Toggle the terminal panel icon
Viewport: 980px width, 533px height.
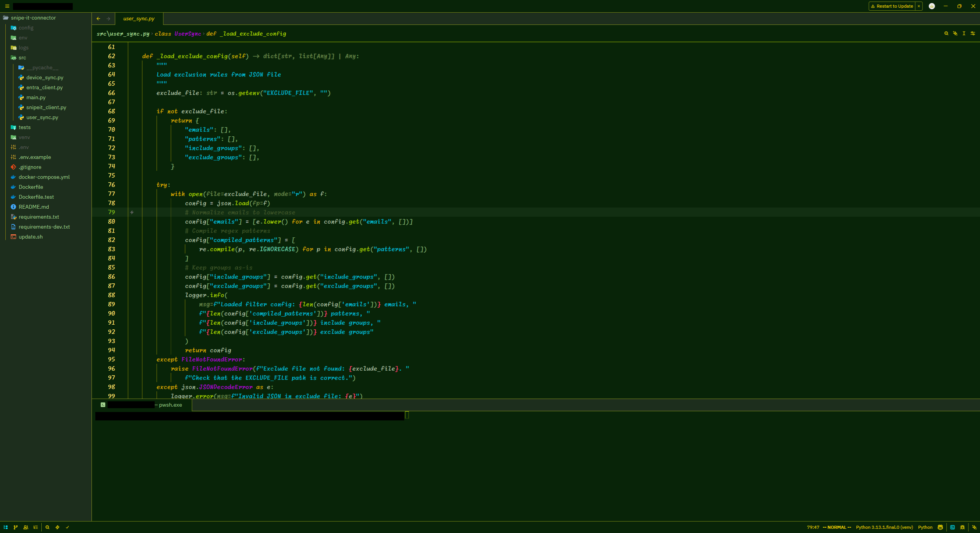(x=952, y=527)
